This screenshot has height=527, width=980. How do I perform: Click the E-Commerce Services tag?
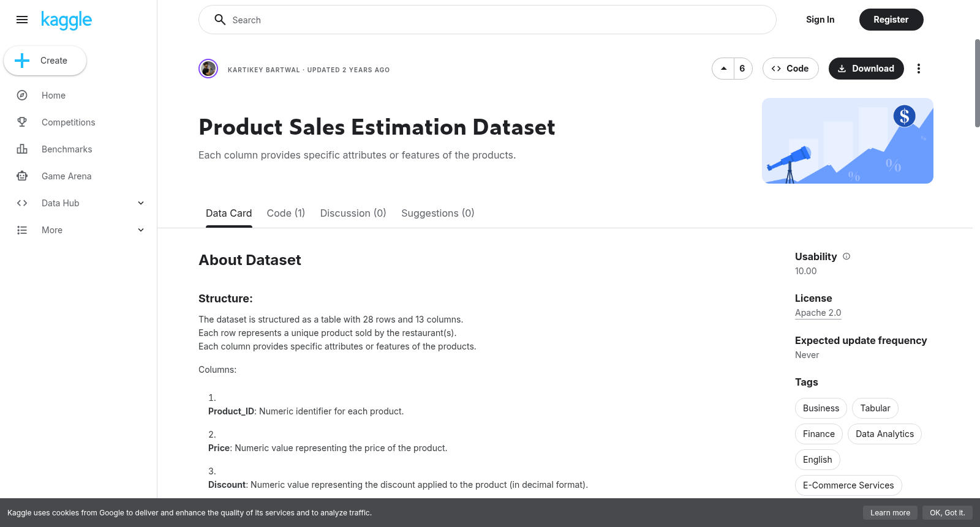(848, 485)
